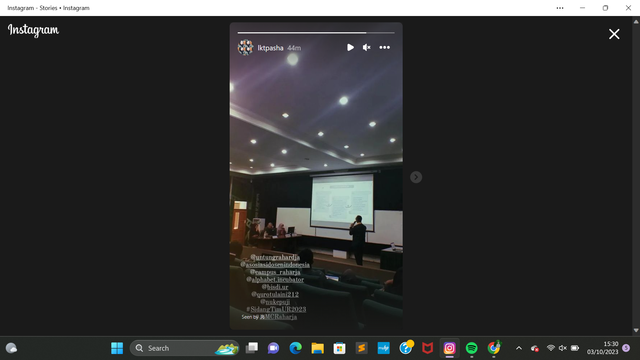Open the #SidangTimUR2023 hashtag
The image size is (640, 360).
pos(276,309)
